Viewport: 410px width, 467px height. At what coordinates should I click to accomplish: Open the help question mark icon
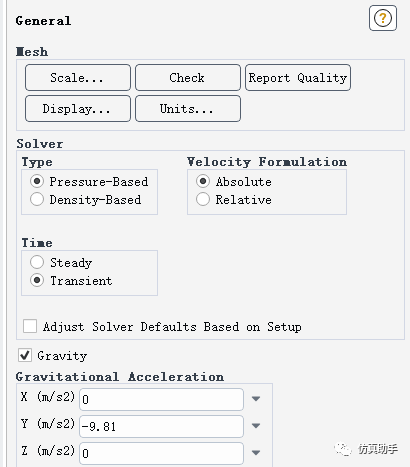click(x=383, y=18)
